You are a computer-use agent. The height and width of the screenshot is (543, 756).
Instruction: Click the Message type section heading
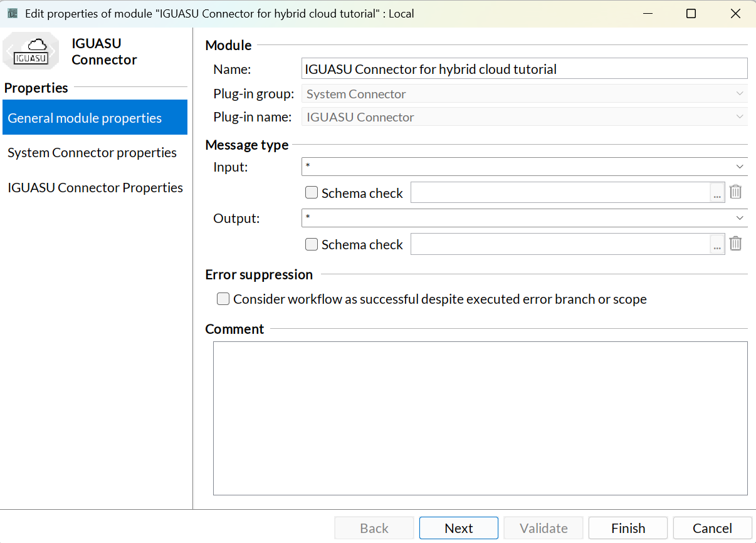click(247, 145)
